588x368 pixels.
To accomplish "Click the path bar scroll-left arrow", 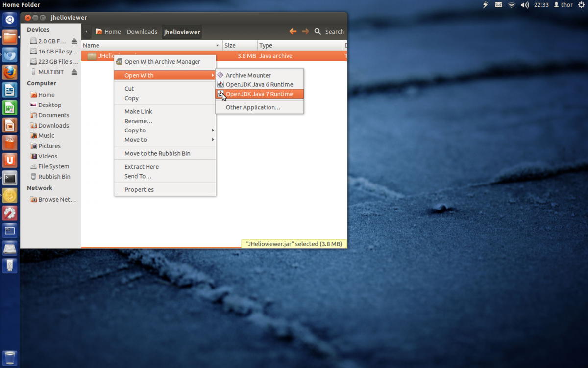I will coord(86,32).
